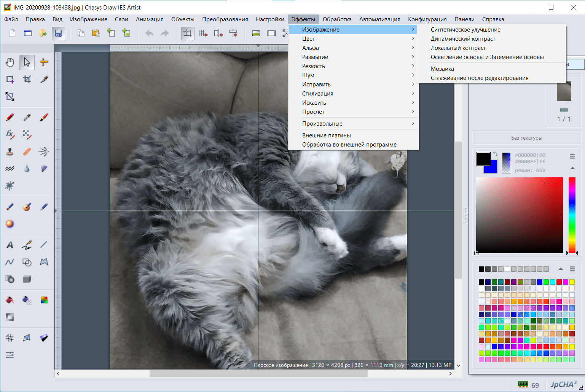The width and height of the screenshot is (585, 392).
Task: Create a new blank image
Action: tap(13, 33)
